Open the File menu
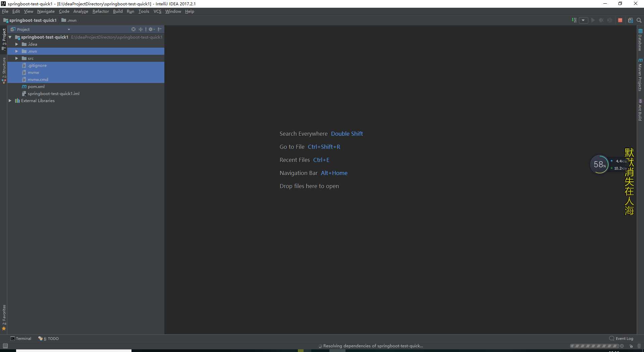The height and width of the screenshot is (352, 644). point(5,11)
